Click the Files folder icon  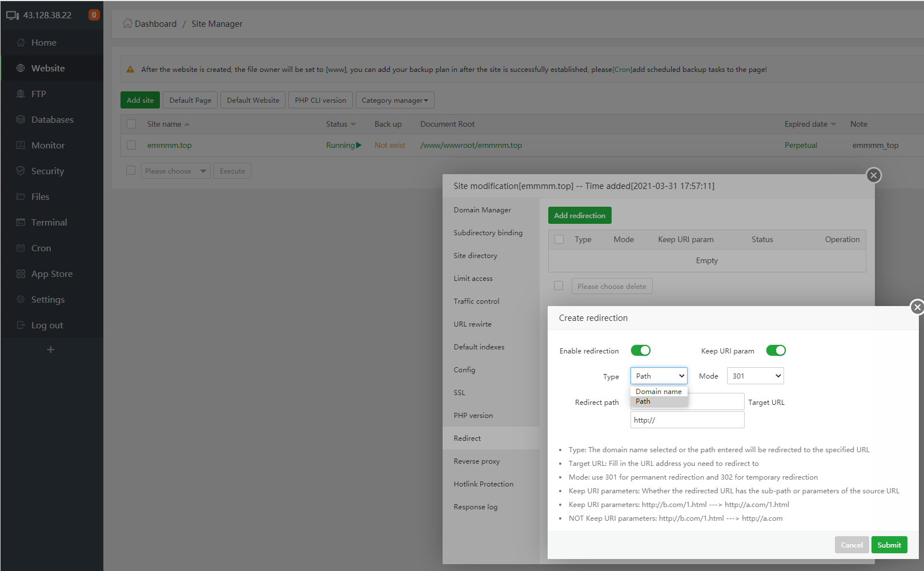point(21,197)
